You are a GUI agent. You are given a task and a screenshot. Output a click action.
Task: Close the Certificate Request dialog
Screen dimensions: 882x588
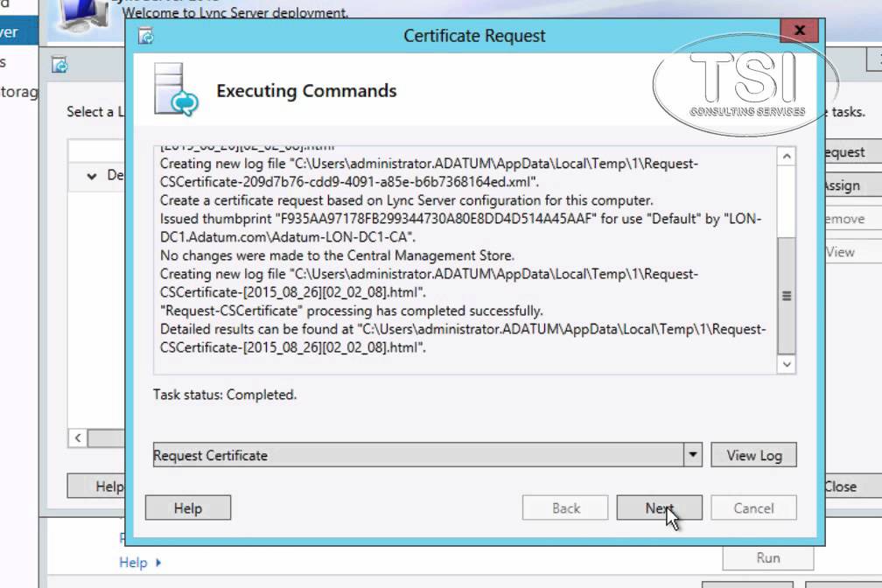[x=800, y=31]
